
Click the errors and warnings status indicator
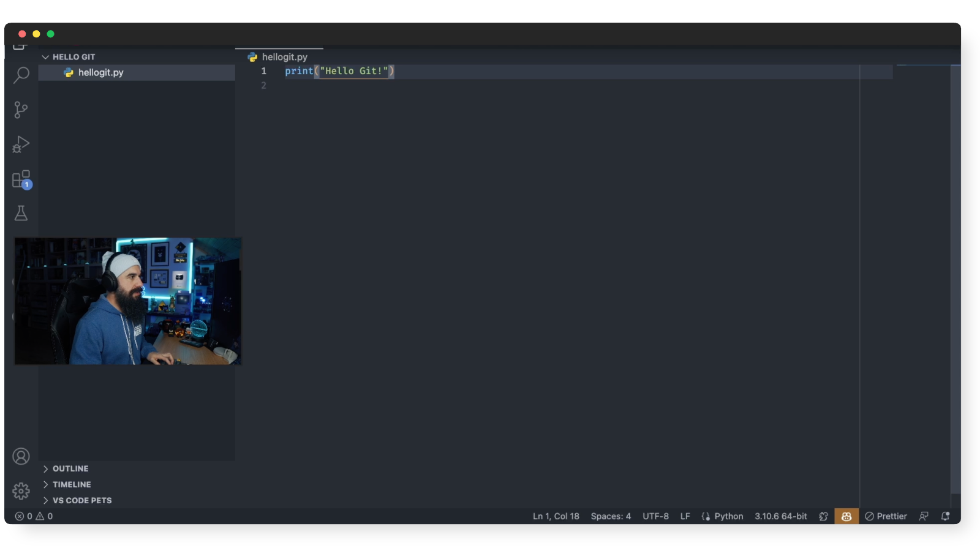(34, 516)
